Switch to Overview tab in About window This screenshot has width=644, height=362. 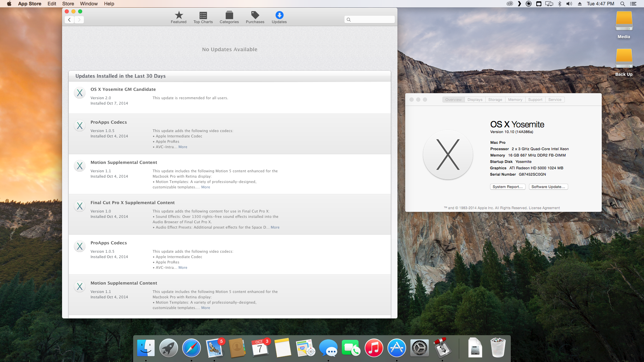pos(453,100)
